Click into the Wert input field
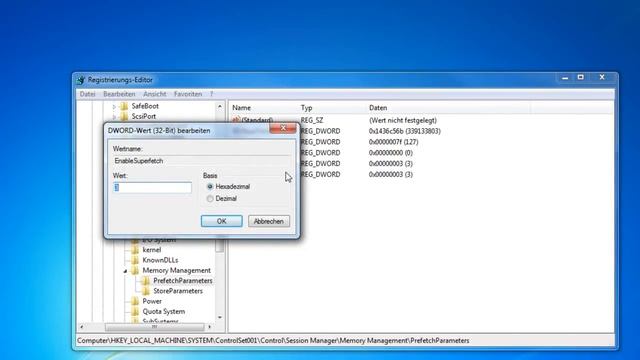 coord(152,187)
